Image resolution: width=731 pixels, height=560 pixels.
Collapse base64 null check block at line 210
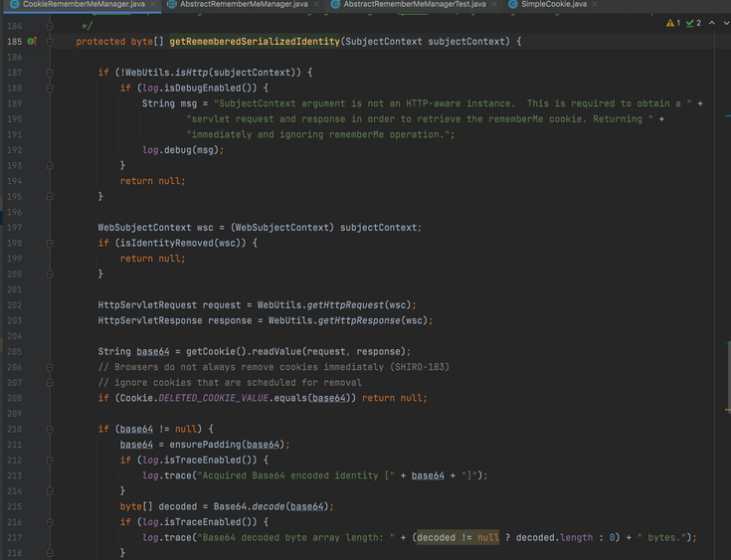[50, 430]
